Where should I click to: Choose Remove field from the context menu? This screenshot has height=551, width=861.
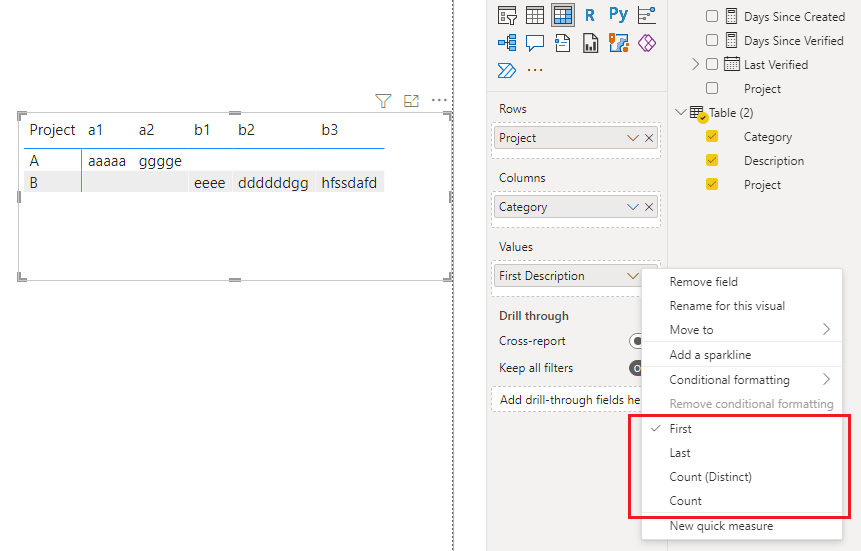[x=742, y=282]
